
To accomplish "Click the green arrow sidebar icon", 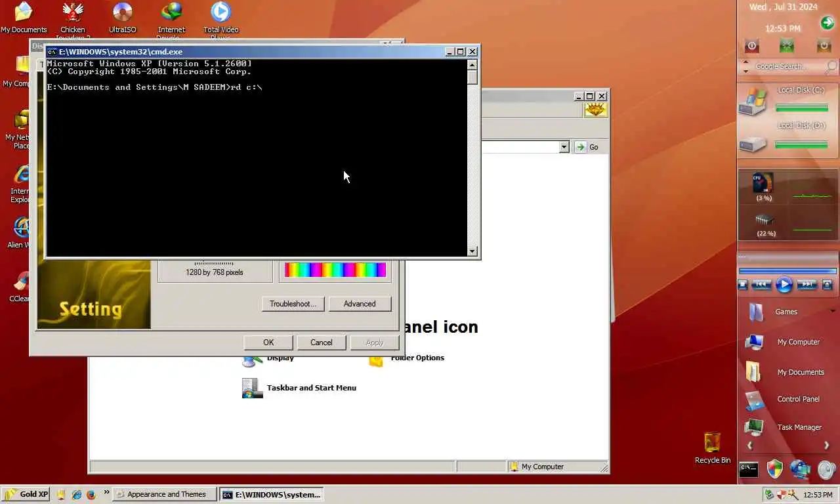I will tap(827, 23).
